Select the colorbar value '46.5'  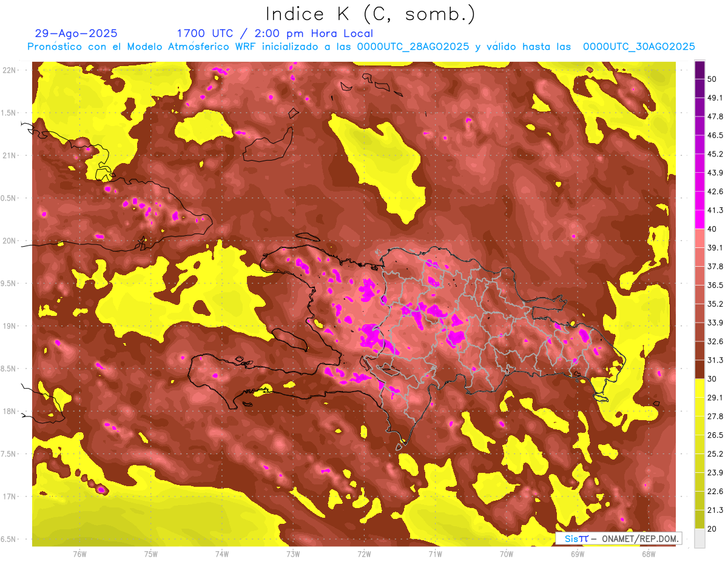coord(715,135)
